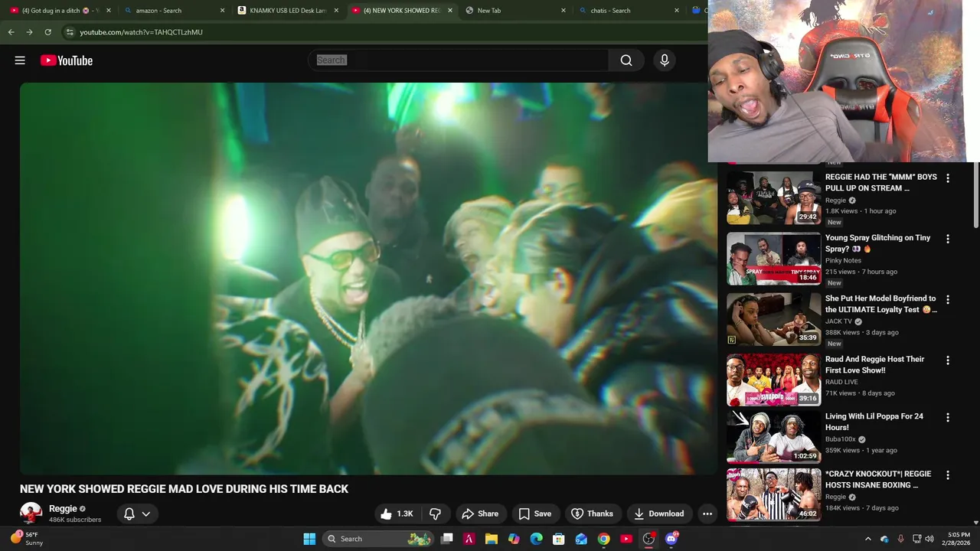Image resolution: width=980 pixels, height=551 pixels.
Task: Switch to the KNAMKY USB LED Desk Lamp tab
Action: click(x=287, y=11)
